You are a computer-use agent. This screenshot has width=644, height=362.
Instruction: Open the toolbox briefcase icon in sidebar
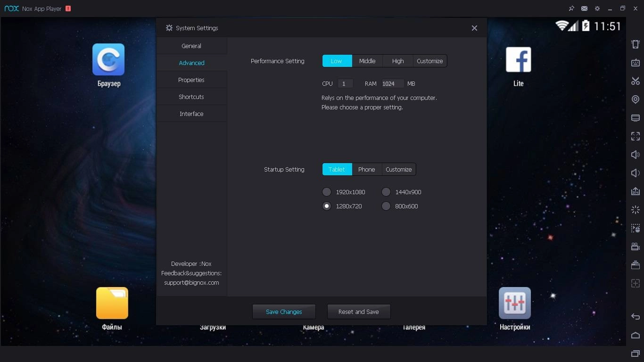pyautogui.click(x=636, y=265)
